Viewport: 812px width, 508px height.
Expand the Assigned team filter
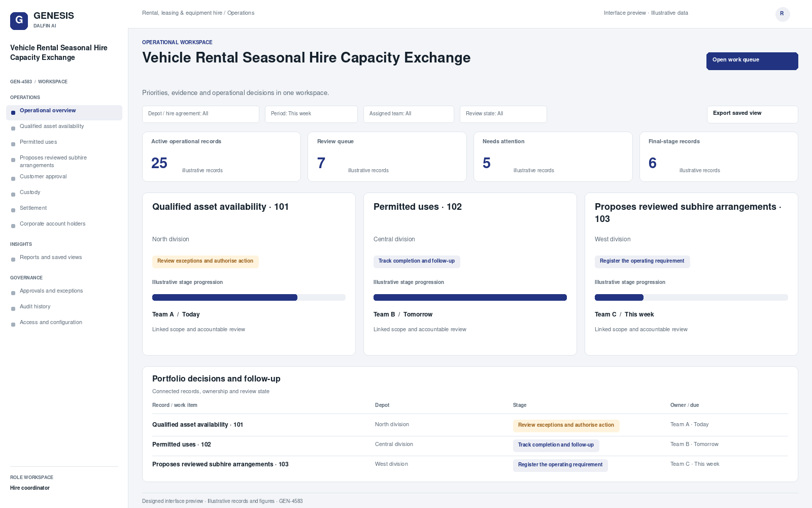[409, 114]
